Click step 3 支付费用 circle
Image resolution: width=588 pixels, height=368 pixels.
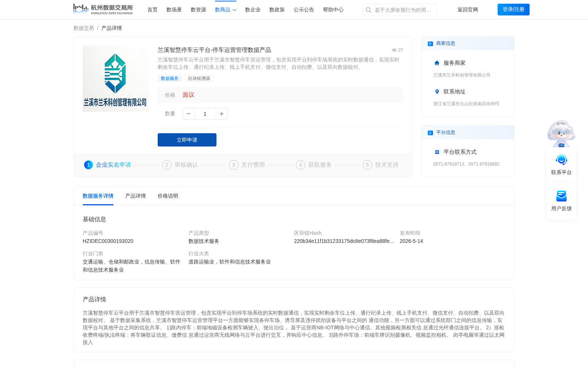[x=234, y=165]
